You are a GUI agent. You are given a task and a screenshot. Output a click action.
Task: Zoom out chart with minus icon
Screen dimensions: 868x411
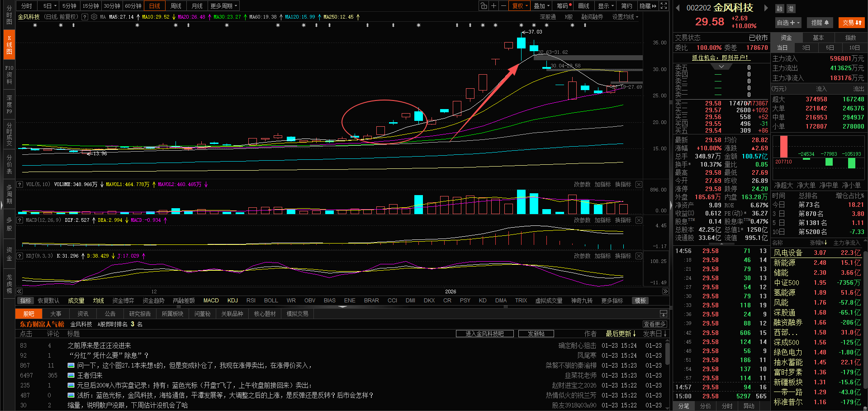[503, 6]
